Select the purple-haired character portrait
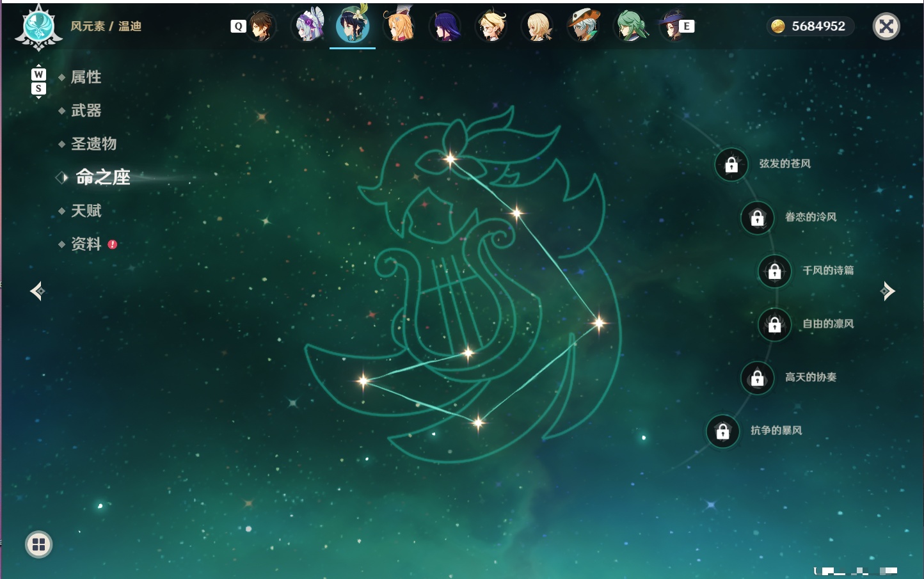 pyautogui.click(x=445, y=26)
